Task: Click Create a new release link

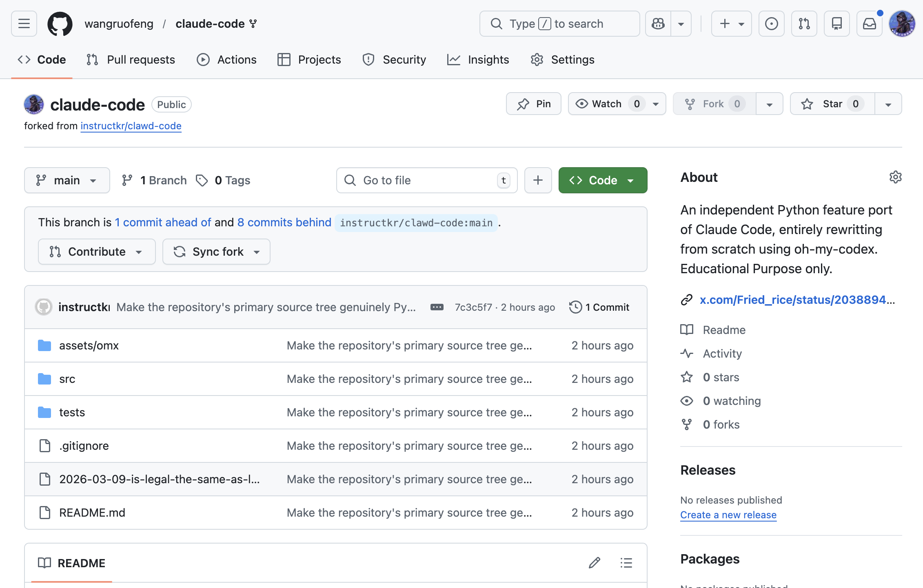Action: 728,515
